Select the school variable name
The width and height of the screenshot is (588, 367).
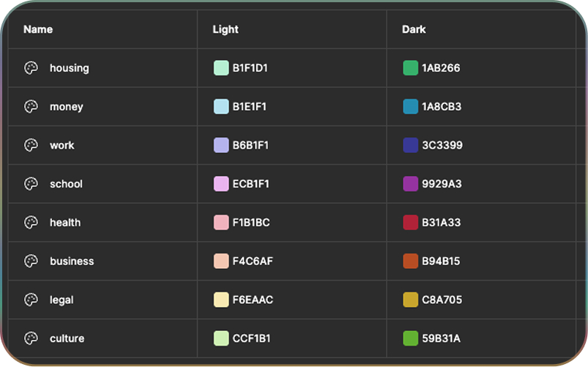pos(67,184)
